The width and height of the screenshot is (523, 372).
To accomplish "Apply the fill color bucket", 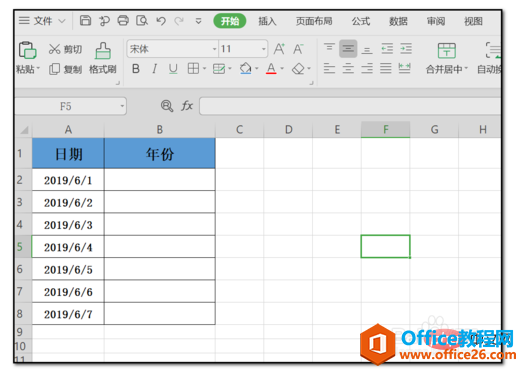I will (x=245, y=68).
